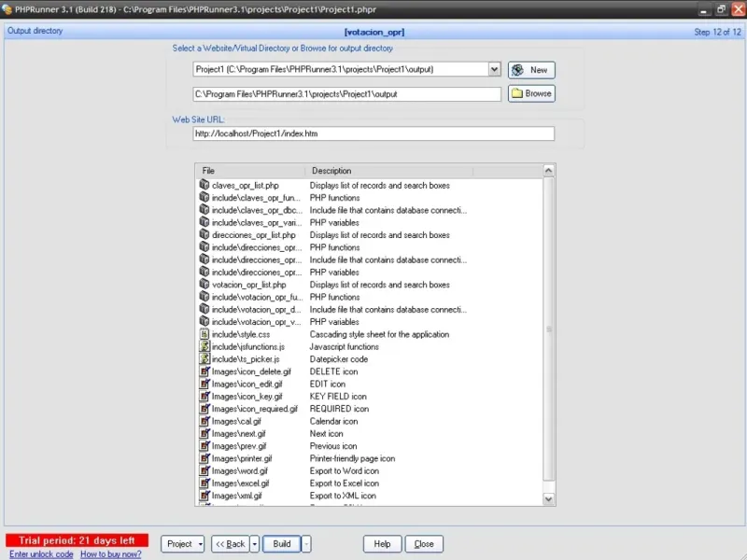The width and height of the screenshot is (747, 560).
Task: Click the image icon beside Images\word.gif
Action: point(204,470)
